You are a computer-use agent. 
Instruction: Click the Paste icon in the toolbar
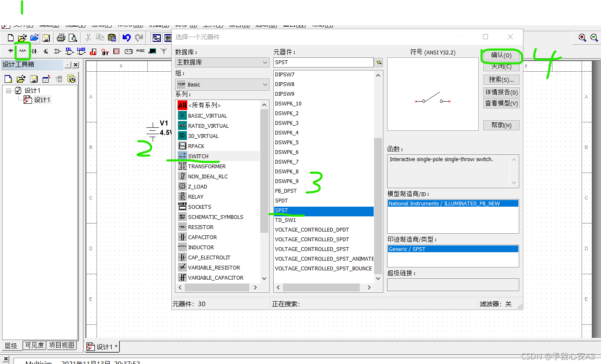coord(112,38)
